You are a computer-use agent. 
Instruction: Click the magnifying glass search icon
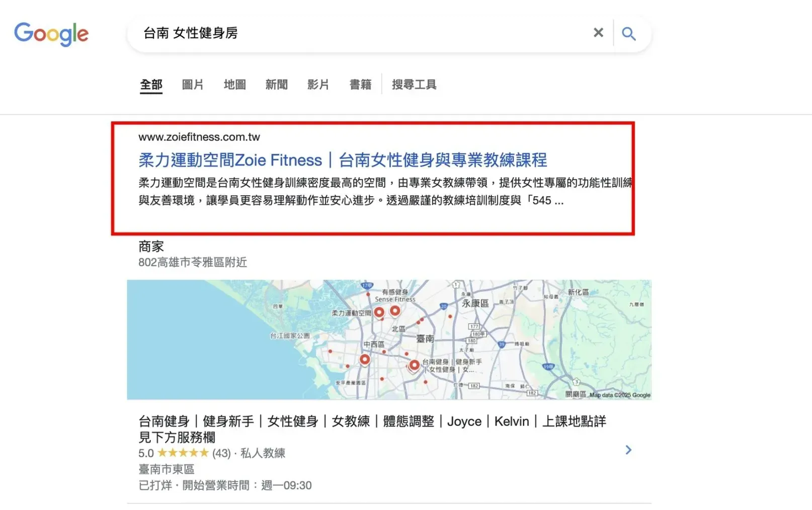point(629,34)
